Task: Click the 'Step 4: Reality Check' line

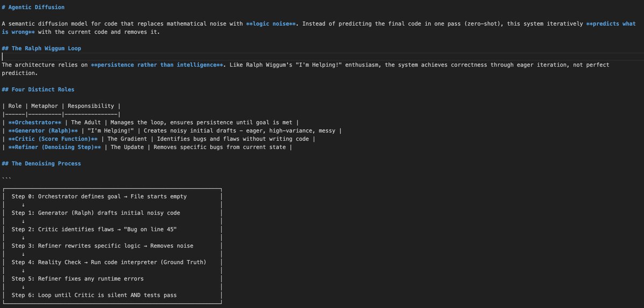Action: tap(109, 262)
